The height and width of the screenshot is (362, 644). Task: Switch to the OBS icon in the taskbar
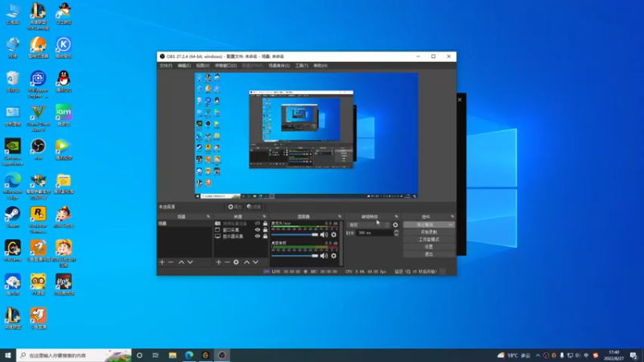[x=222, y=355]
